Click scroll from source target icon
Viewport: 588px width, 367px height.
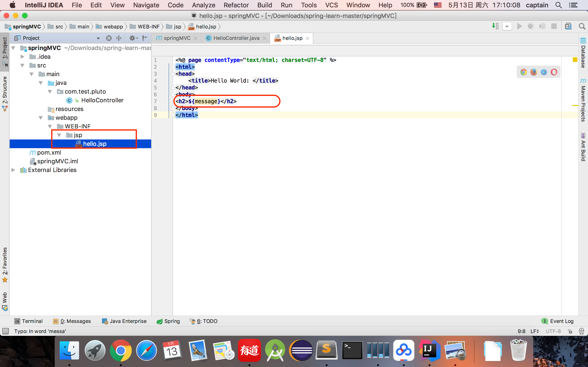pyautogui.click(x=109, y=38)
